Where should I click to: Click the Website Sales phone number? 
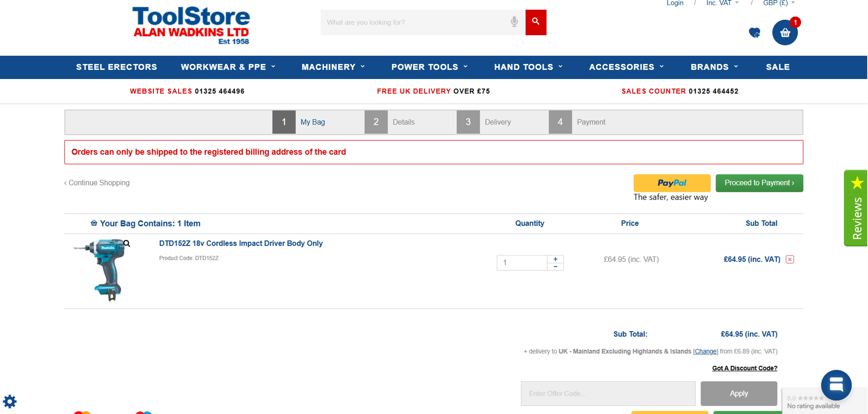[219, 91]
